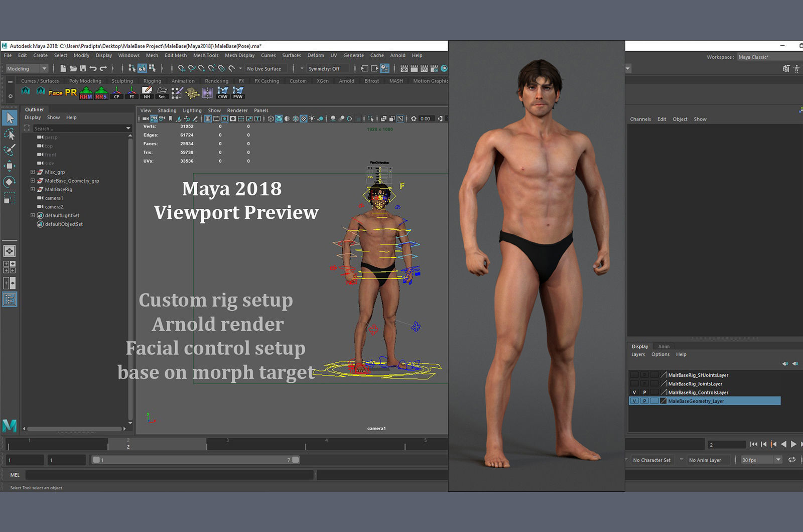Open the 30 fps framerate dropdown

(x=761, y=460)
